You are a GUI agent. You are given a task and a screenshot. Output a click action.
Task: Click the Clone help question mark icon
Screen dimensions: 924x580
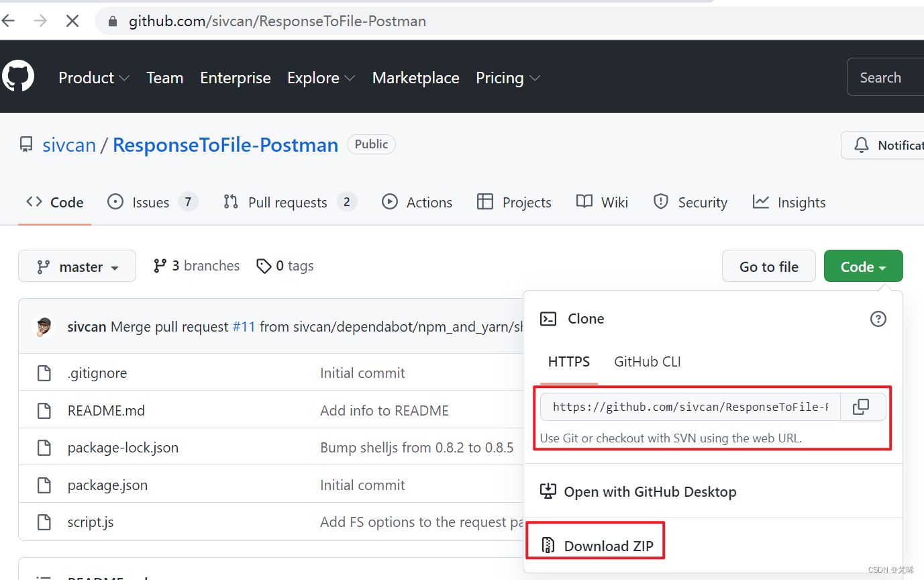click(x=878, y=319)
